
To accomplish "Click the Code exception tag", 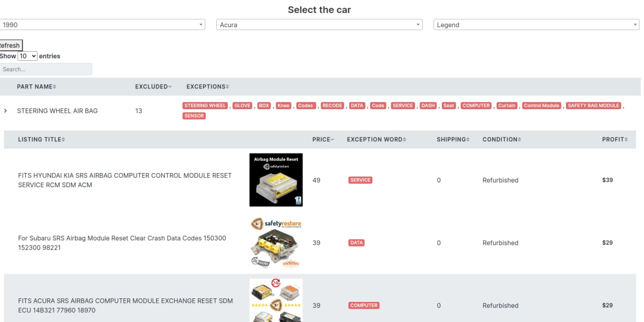I will point(378,106).
